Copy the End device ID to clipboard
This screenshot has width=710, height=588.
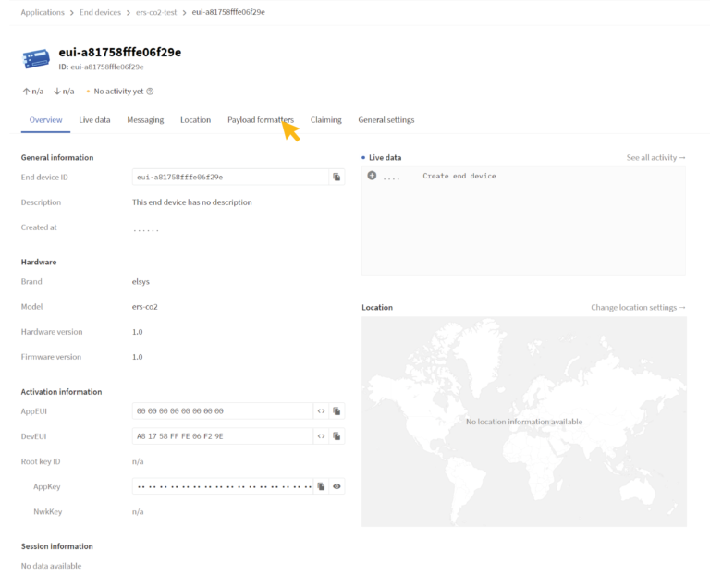337,177
